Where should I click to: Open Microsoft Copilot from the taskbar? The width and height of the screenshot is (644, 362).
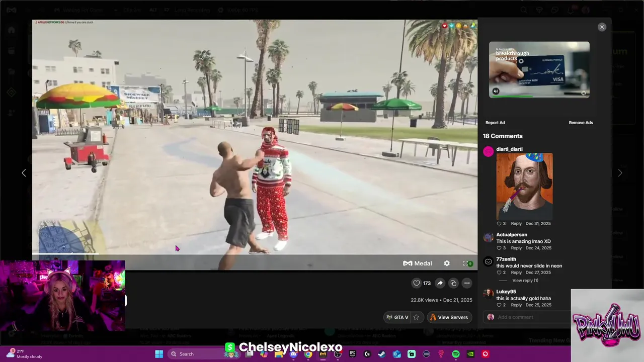pos(264,354)
